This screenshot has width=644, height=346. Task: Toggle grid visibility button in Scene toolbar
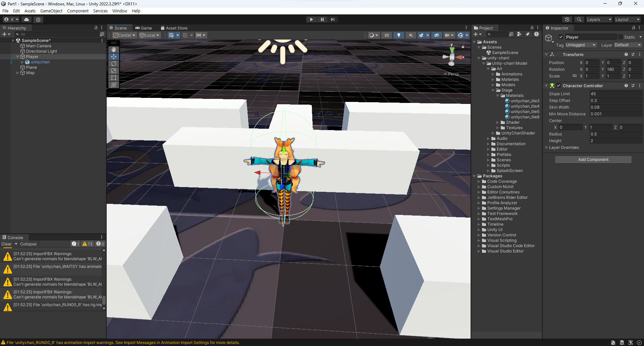tap(171, 35)
